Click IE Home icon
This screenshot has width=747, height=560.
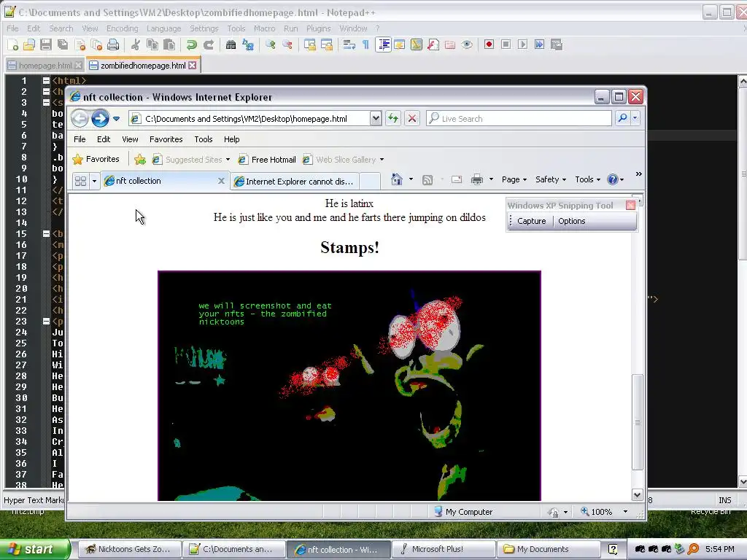pyautogui.click(x=396, y=179)
